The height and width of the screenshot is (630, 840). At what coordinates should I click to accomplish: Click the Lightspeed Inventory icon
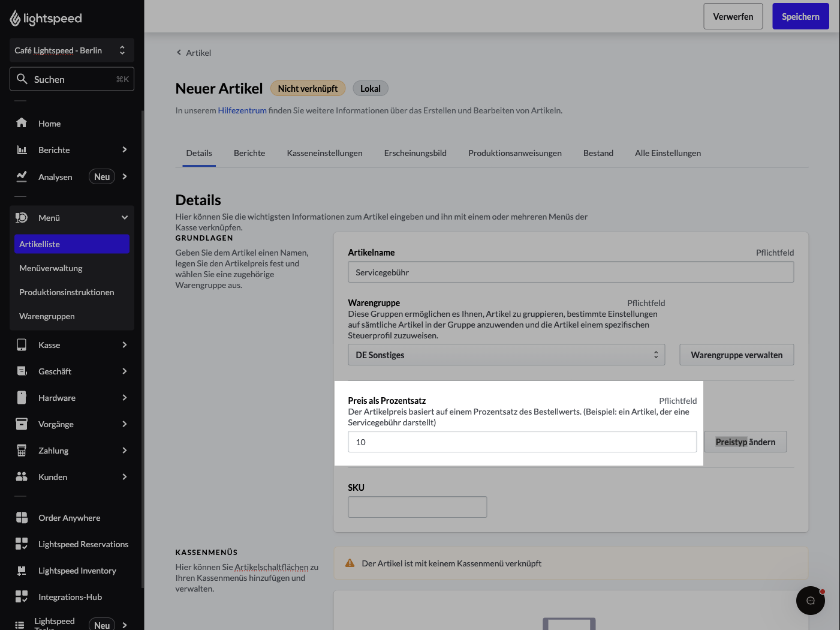22,570
